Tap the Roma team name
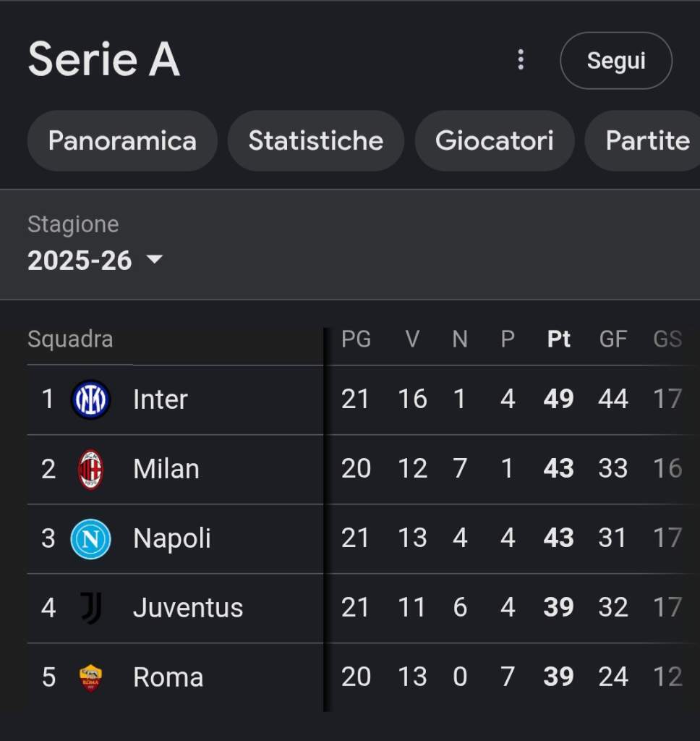Viewport: 700px width, 741px height. coord(168,677)
